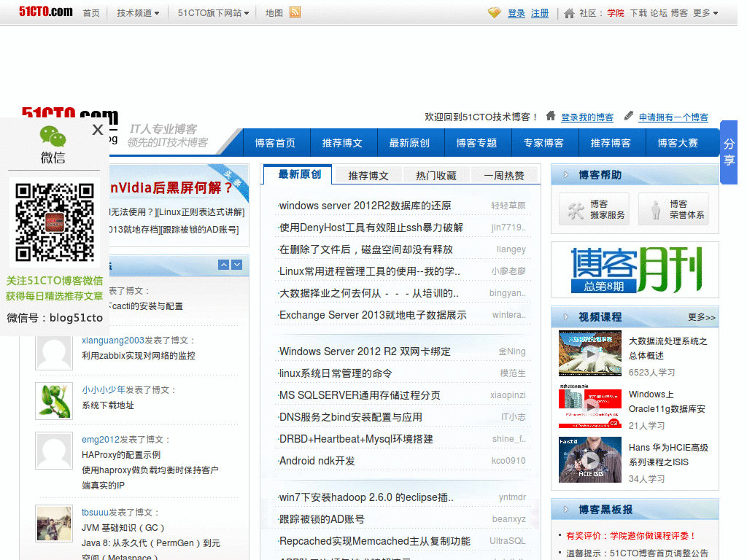Switch to the 热门收藏 tab

click(x=436, y=176)
